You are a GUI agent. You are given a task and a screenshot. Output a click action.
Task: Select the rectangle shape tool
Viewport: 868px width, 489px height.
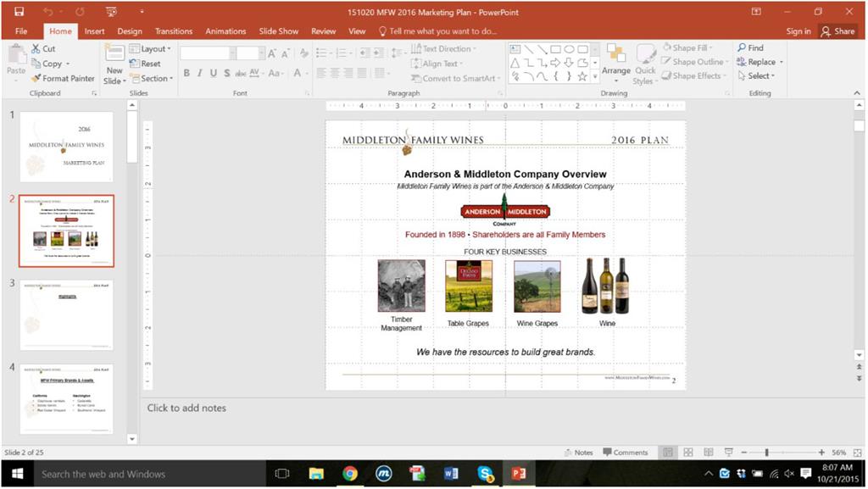[556, 49]
